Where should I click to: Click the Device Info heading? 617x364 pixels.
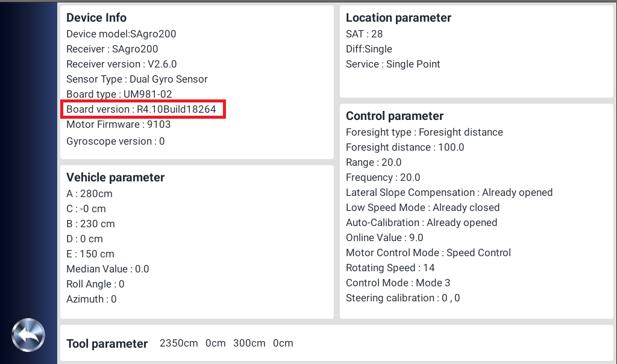click(96, 17)
